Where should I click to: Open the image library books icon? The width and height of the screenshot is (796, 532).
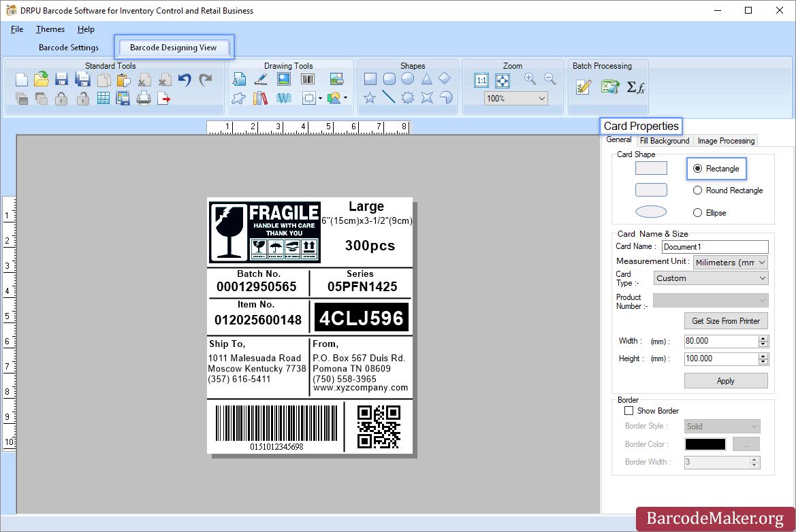pos(260,98)
